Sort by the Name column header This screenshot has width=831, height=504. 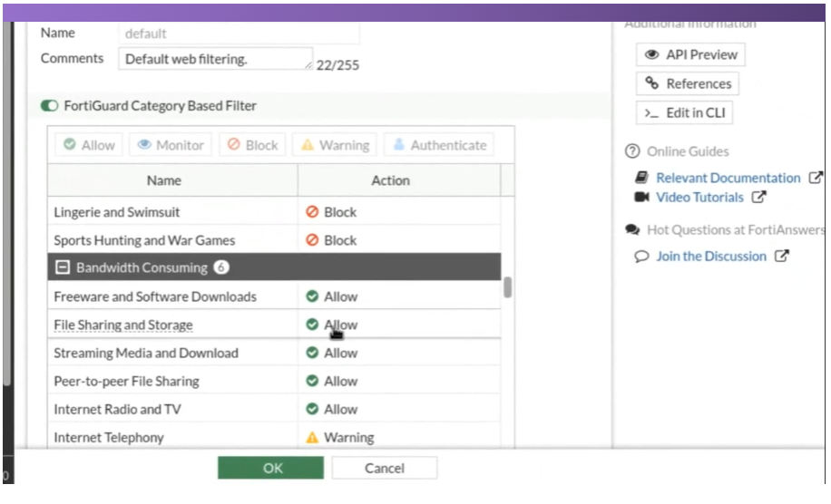pos(172,180)
